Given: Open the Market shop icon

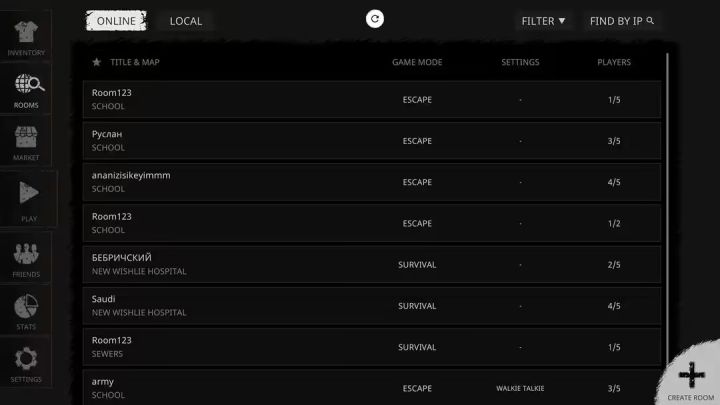Looking at the screenshot, I should pyautogui.click(x=26, y=138).
